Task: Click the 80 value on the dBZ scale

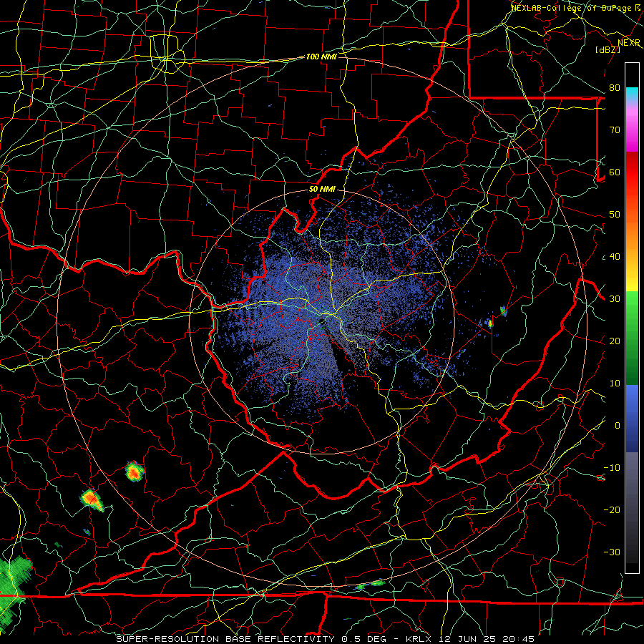Action: pos(615,88)
